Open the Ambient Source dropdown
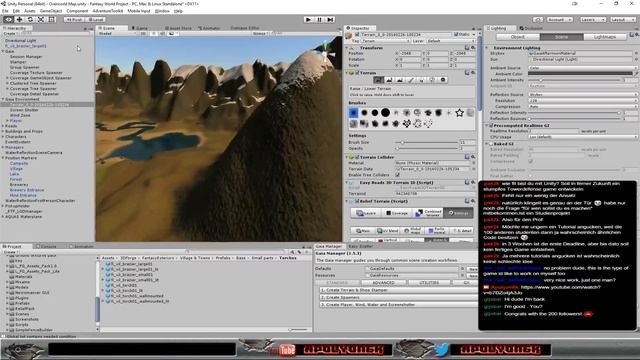This screenshot has height=360, width=640. pos(583,68)
